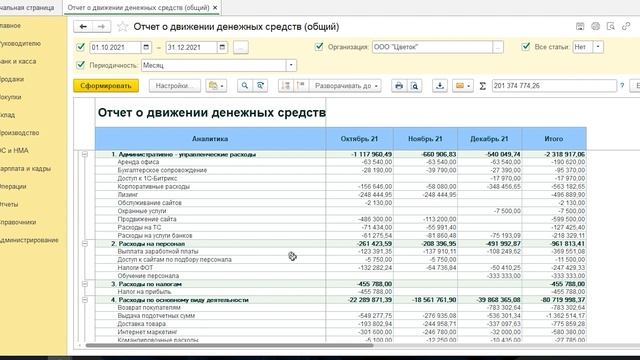Open Отчеты section in sidebar
Viewport: 640px width, 360px height.
9,204
